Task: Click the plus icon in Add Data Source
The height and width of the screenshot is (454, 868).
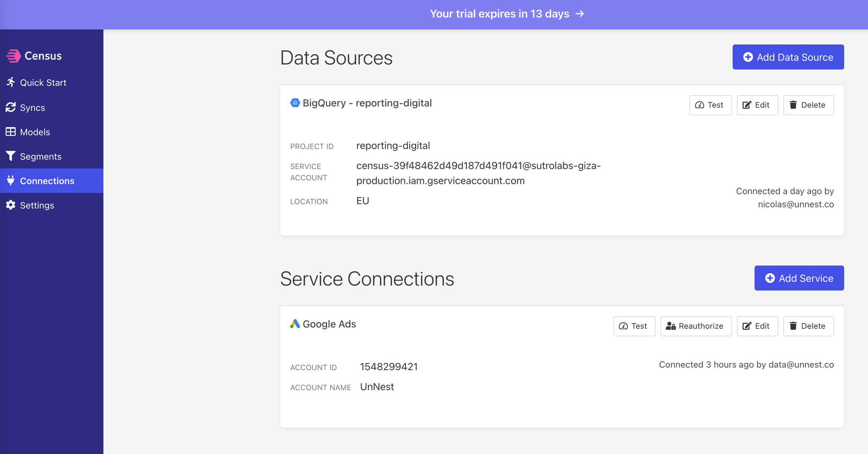Action: [x=748, y=57]
